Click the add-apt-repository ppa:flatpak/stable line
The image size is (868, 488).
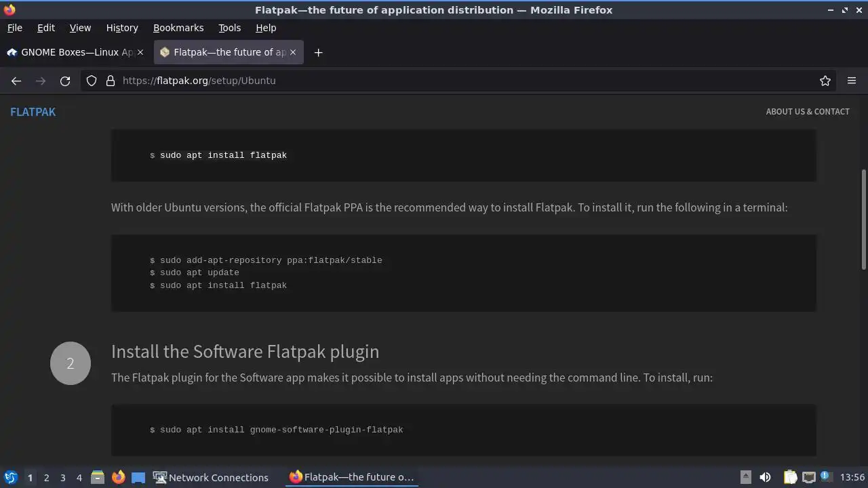pyautogui.click(x=266, y=260)
